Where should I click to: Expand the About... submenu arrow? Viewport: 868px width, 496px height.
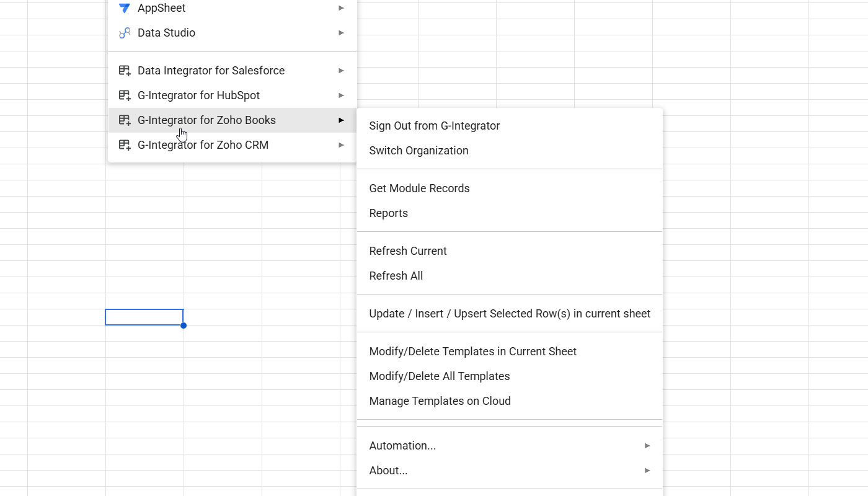pyautogui.click(x=647, y=471)
